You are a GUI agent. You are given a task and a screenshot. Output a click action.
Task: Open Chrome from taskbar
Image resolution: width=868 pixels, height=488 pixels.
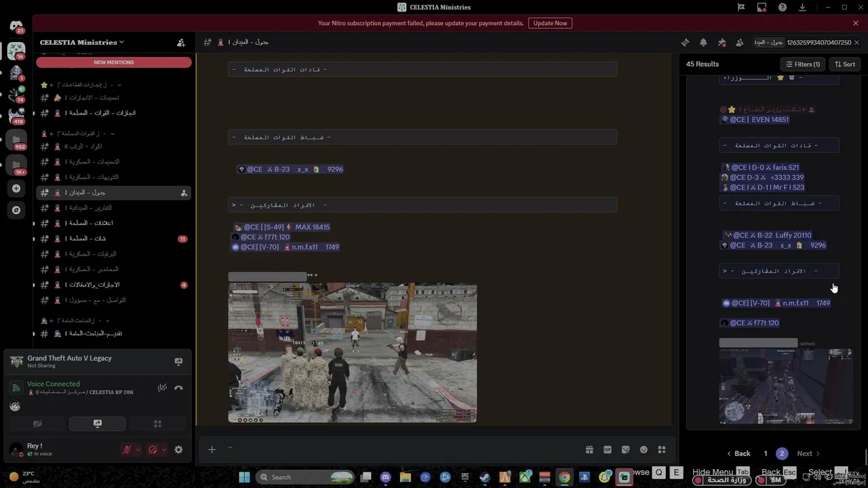click(x=564, y=477)
